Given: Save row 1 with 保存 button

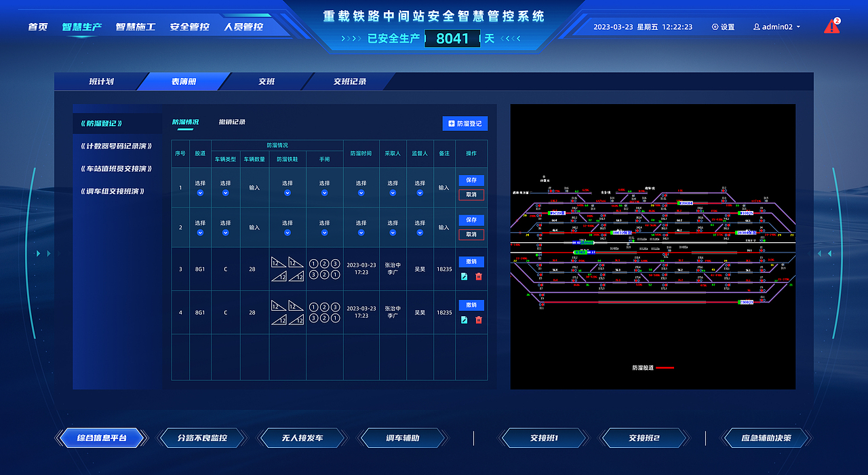Looking at the screenshot, I should [x=471, y=180].
